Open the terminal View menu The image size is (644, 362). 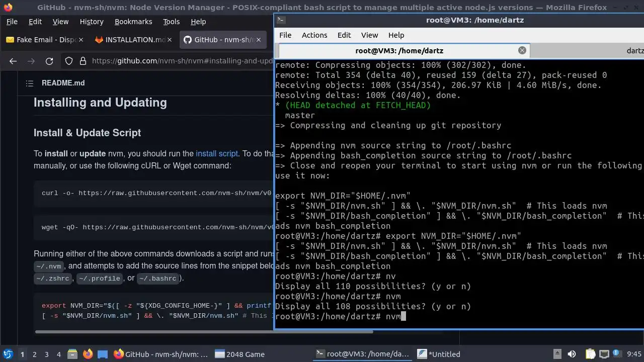tap(369, 35)
